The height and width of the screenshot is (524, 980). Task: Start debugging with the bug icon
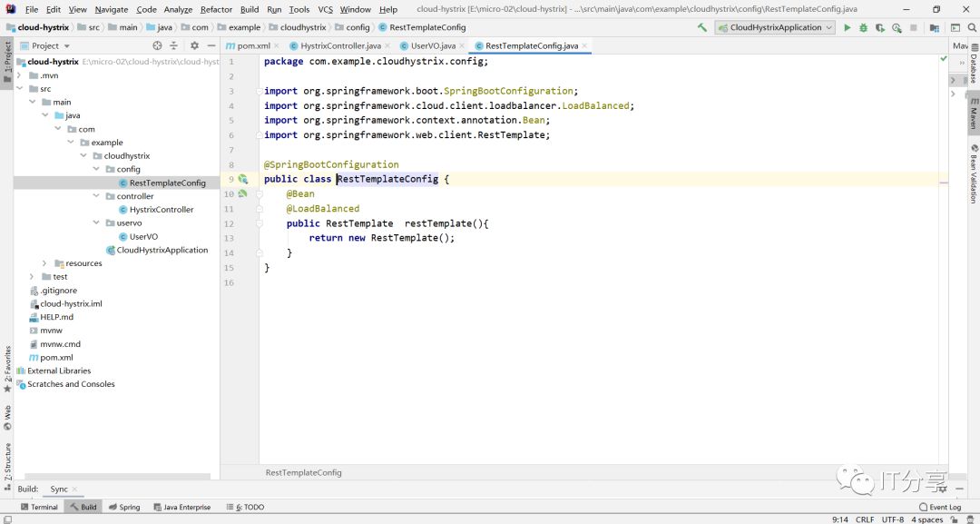point(863,27)
